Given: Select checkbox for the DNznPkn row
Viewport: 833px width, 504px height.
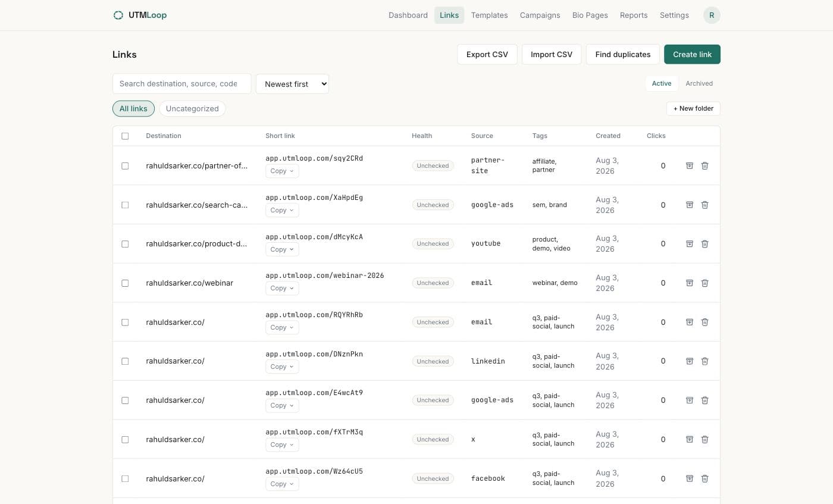Looking at the screenshot, I should click(125, 361).
